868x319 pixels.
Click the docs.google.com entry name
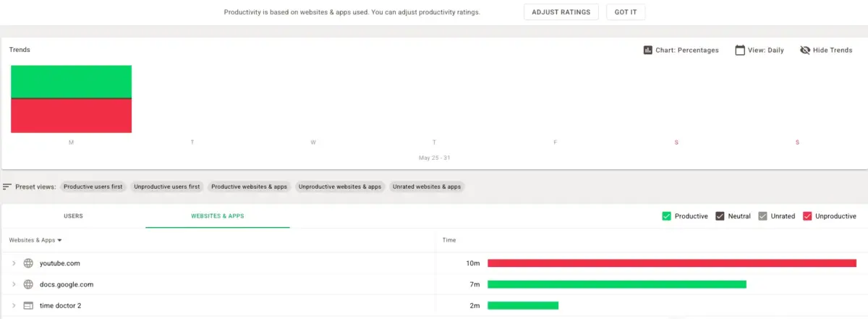(67, 284)
